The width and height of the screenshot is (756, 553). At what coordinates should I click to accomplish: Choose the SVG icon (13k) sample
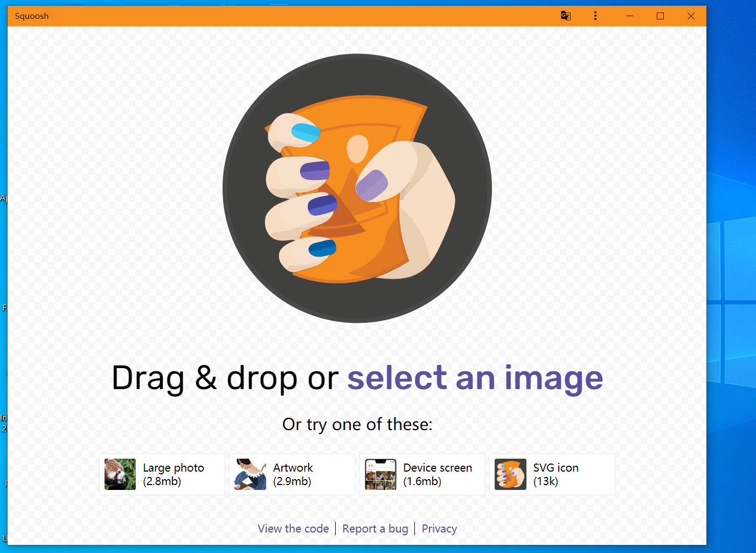tap(552, 474)
